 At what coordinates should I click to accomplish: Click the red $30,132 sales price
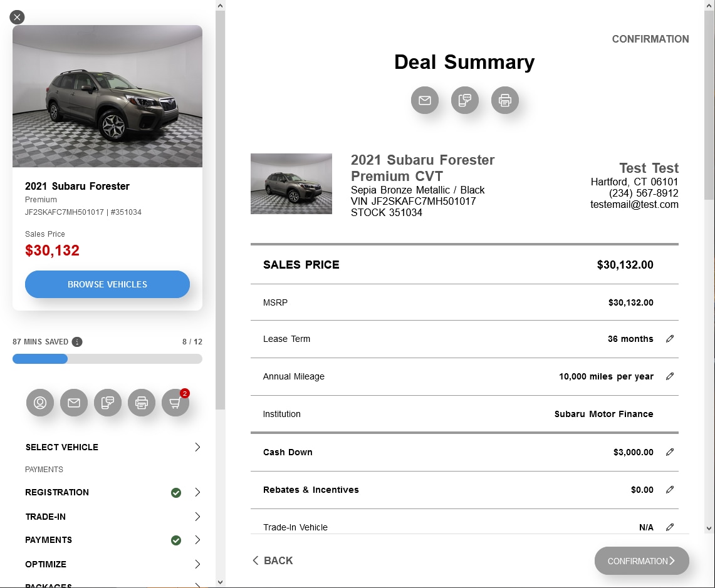coord(52,250)
